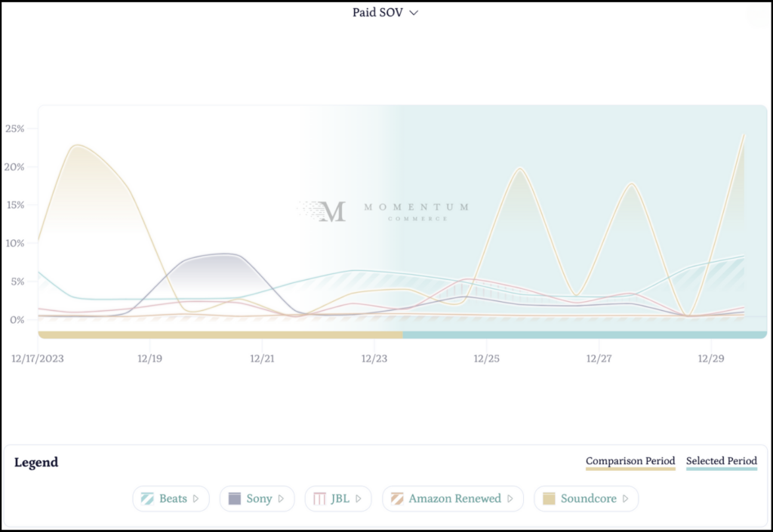Expand the Beats legend arrow
Image resolution: width=773 pixels, height=532 pixels.
point(196,499)
